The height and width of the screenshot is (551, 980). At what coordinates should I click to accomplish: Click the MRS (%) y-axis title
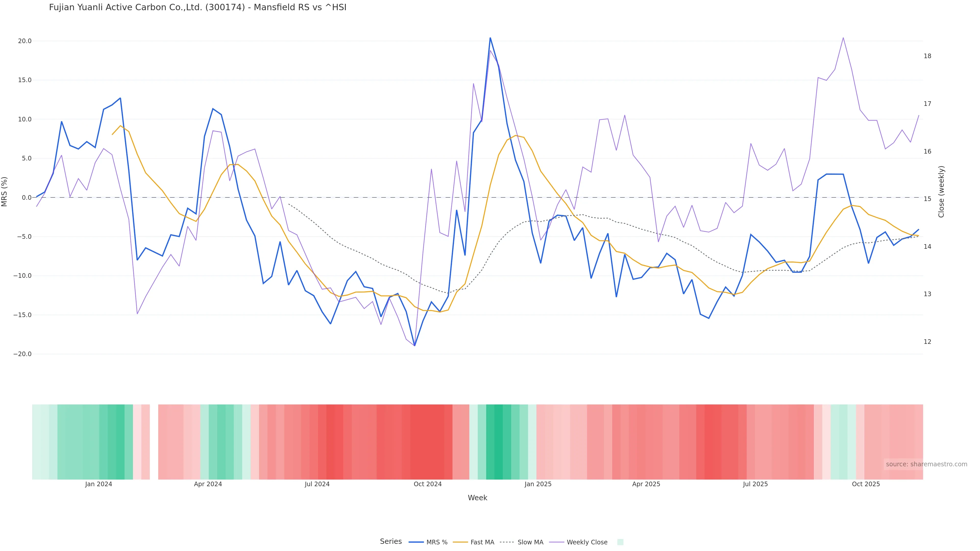5,191
